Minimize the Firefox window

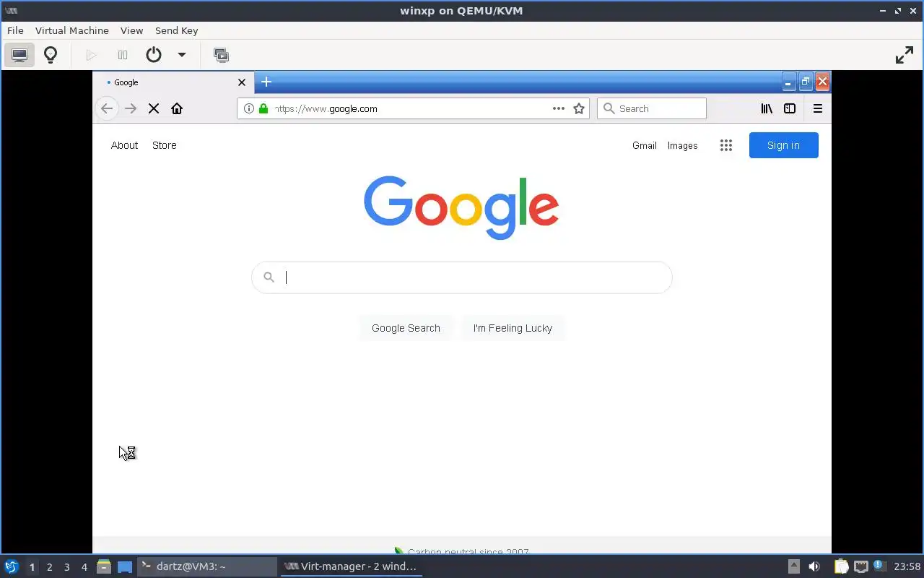788,82
